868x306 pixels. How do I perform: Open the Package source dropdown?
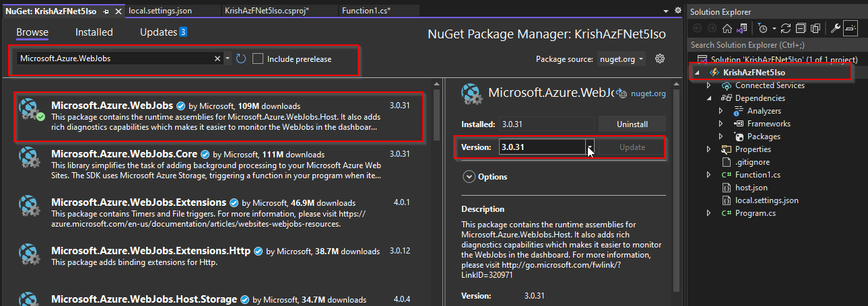(x=620, y=59)
